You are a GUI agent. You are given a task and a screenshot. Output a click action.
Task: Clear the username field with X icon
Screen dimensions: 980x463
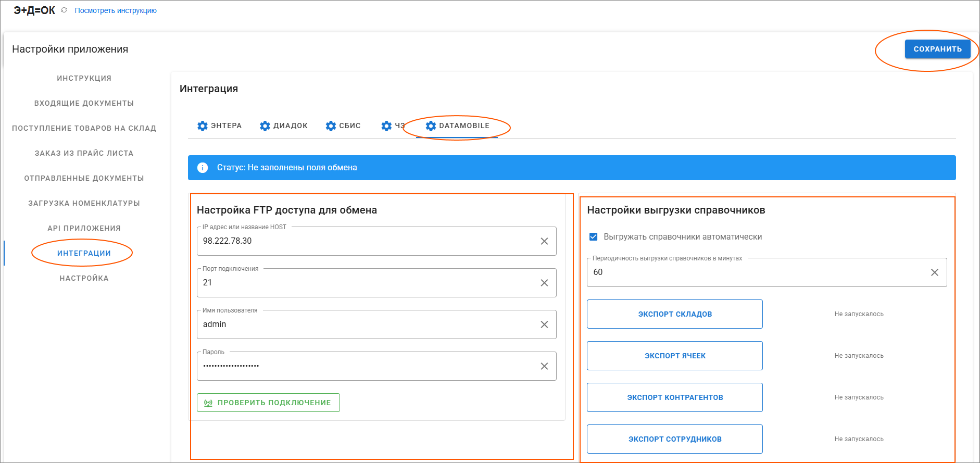coord(544,324)
